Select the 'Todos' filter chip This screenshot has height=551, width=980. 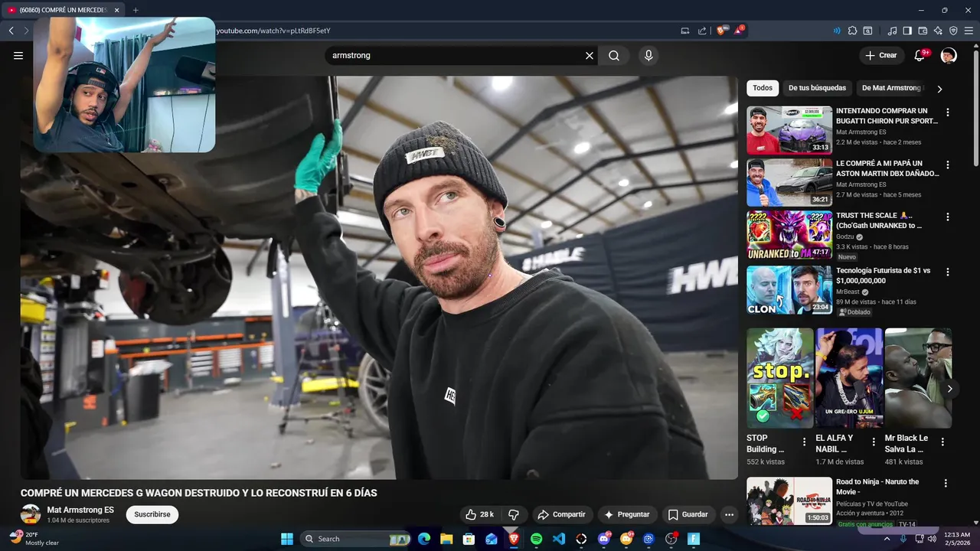point(763,88)
